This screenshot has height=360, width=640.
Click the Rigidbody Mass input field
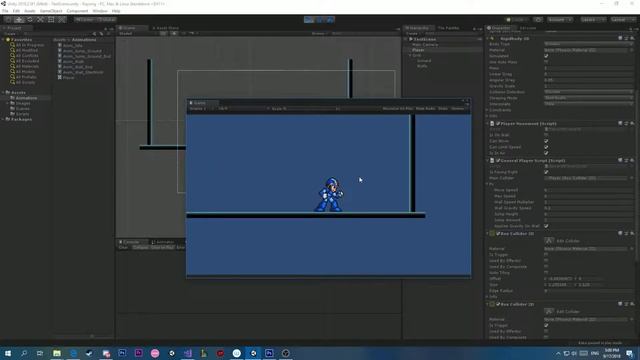click(588, 68)
